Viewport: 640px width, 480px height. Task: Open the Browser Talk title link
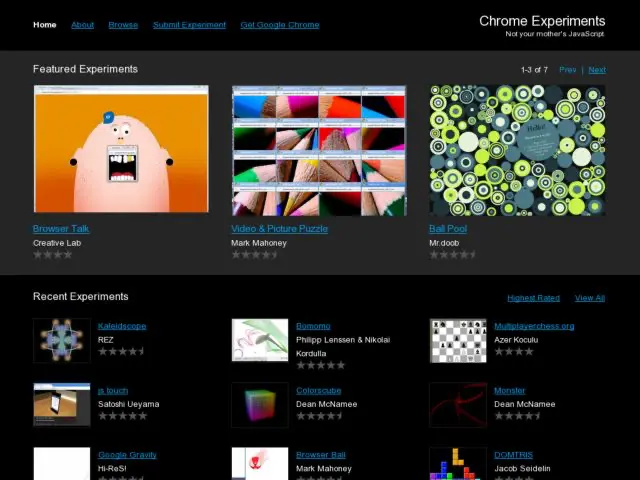(x=61, y=229)
